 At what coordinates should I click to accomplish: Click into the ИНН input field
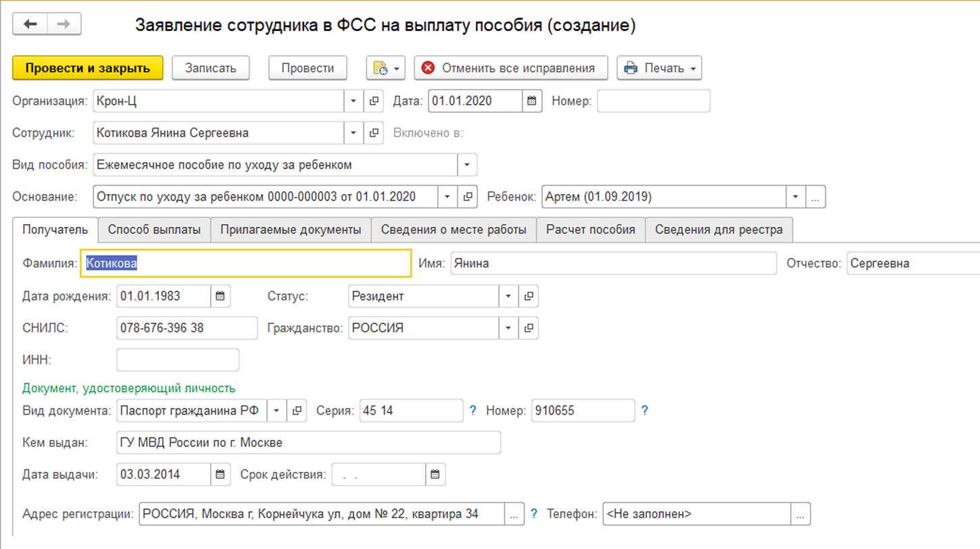click(178, 360)
